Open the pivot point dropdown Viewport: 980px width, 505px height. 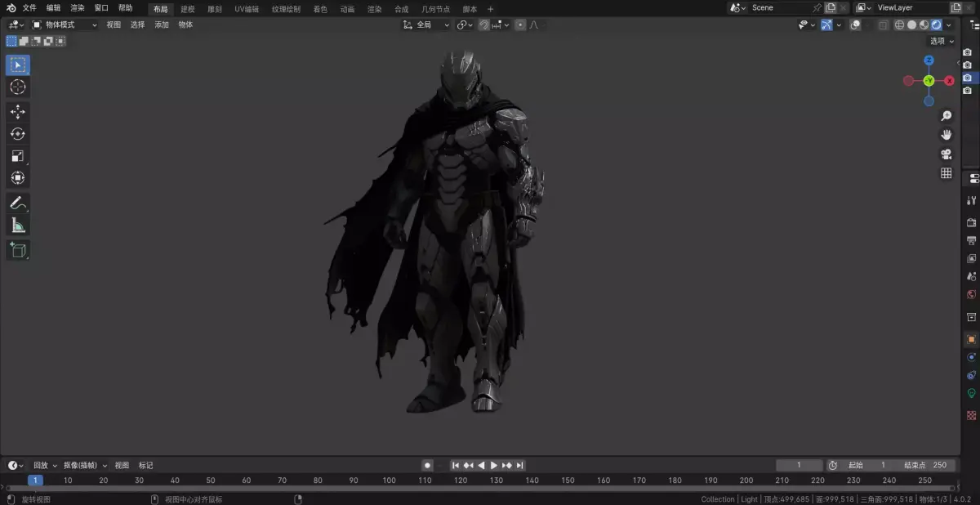(x=465, y=25)
